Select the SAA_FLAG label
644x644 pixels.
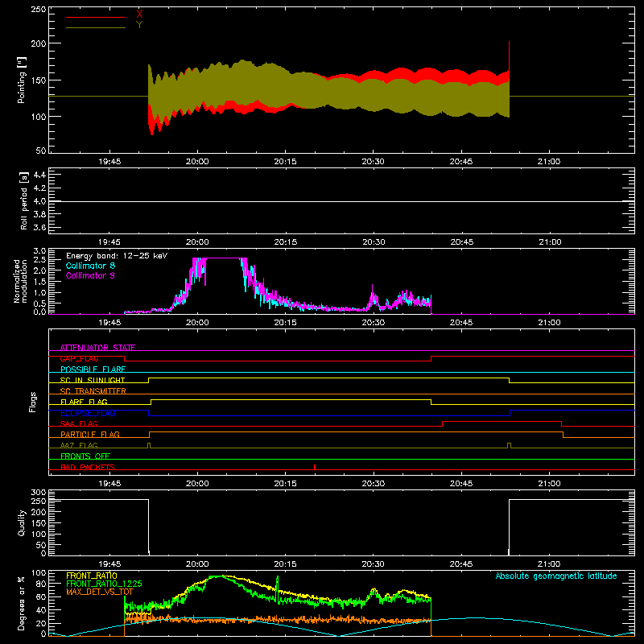[79, 423]
